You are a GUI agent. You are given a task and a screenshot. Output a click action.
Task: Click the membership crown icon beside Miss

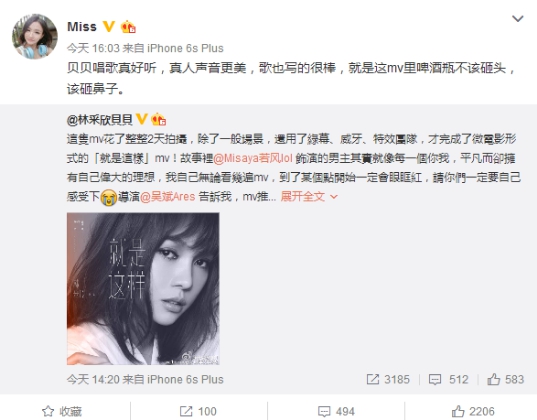128,27
